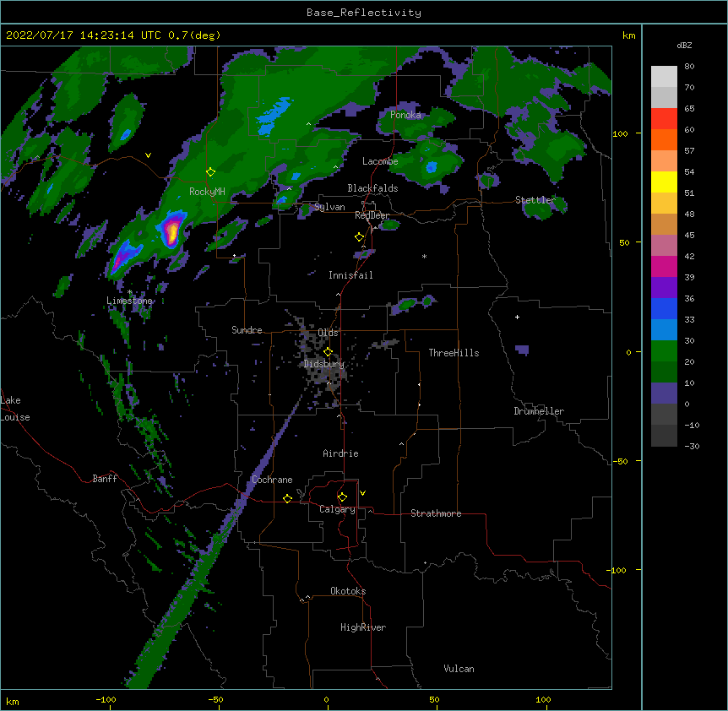
Task: Click the light blue swatch above 30
Action: pos(664,329)
